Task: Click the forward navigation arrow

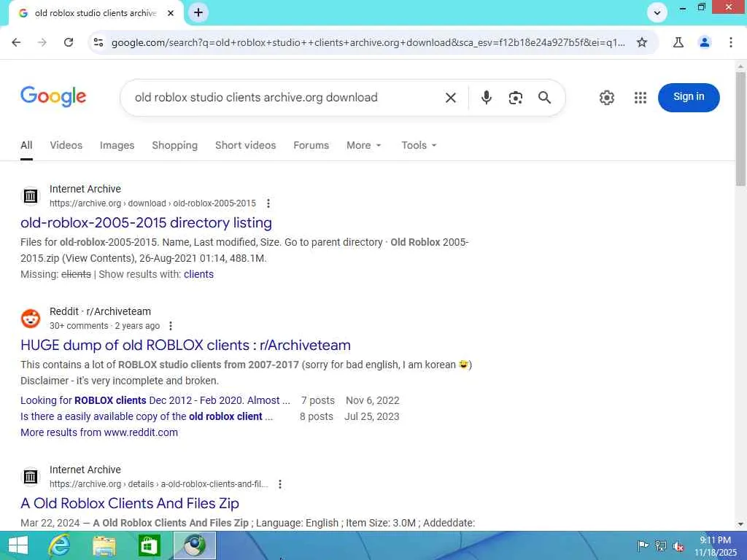Action: tap(42, 42)
